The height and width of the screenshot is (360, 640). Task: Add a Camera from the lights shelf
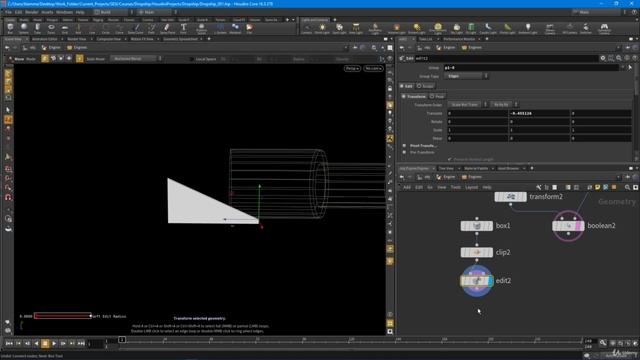tap(307, 29)
